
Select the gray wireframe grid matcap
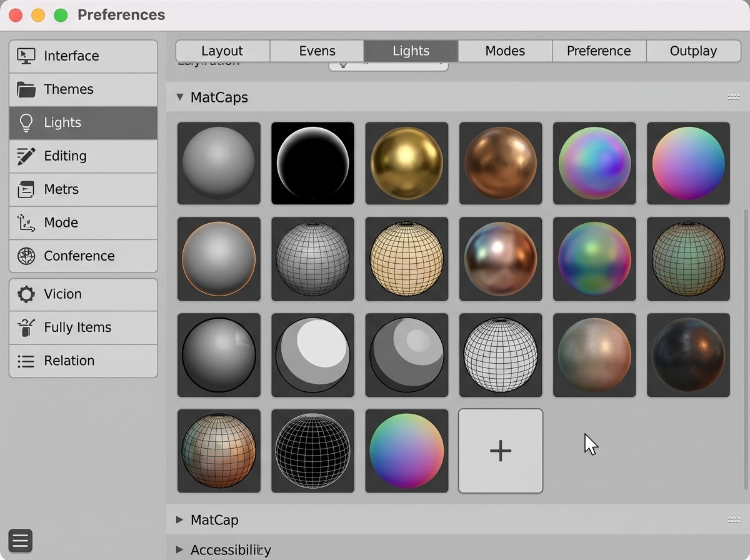click(312, 259)
